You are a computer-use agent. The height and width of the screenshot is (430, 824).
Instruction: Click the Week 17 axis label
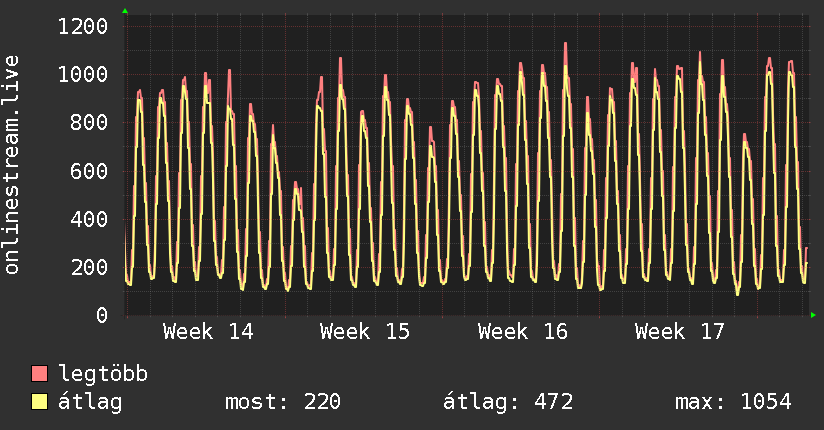pos(680,332)
